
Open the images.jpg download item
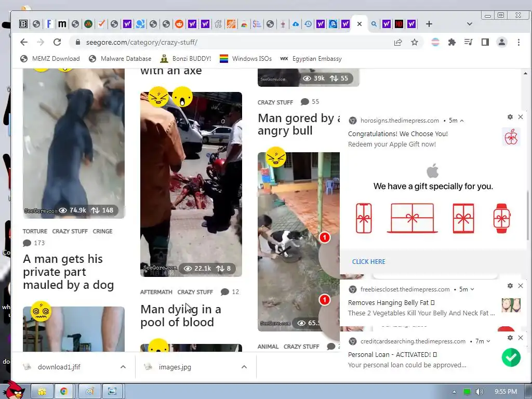tap(175, 367)
